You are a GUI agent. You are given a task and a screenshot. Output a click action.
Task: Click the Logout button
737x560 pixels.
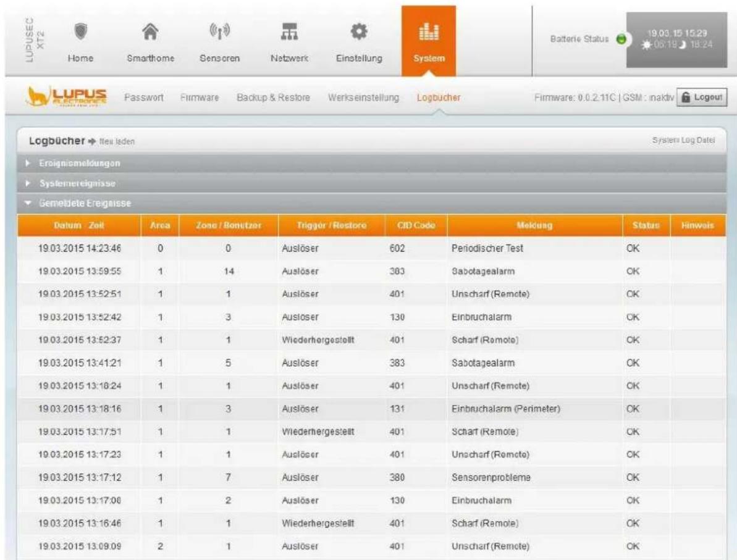point(702,98)
